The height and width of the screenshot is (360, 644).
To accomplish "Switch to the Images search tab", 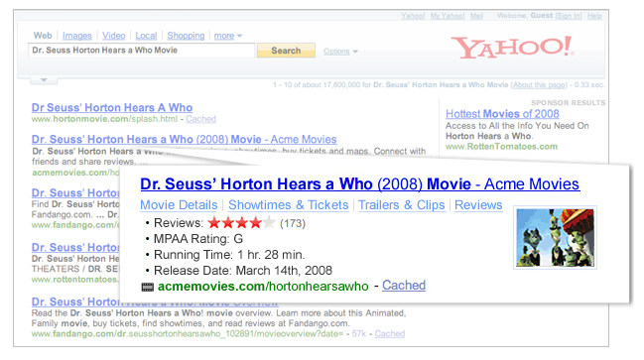I will [76, 36].
